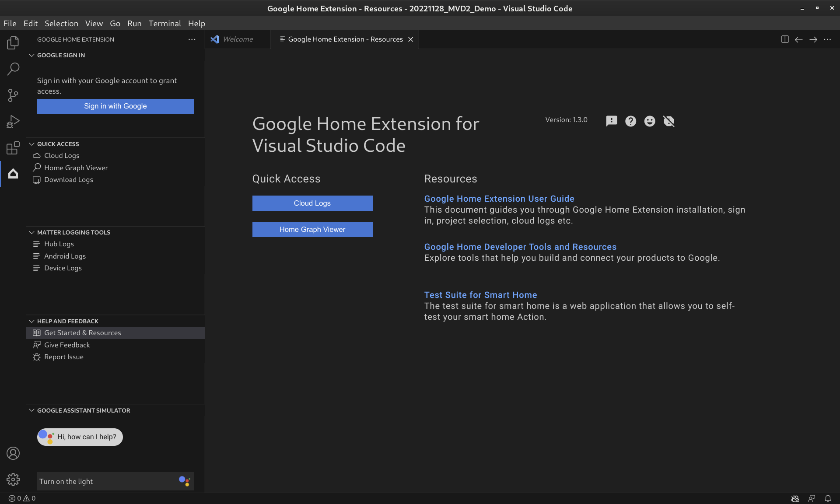Open the feedback smiley face icon
The height and width of the screenshot is (504, 840).
pyautogui.click(x=650, y=121)
